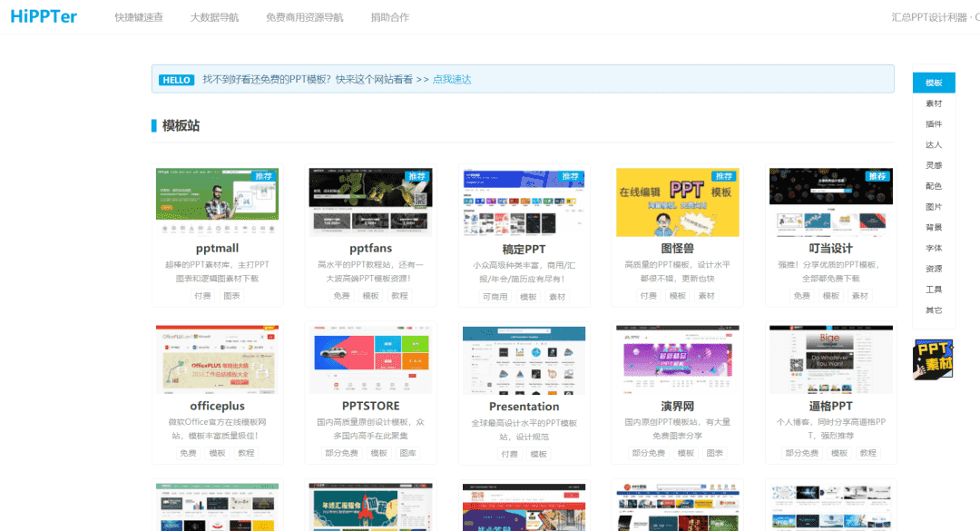The width and height of the screenshot is (980, 531).
Task: Click the 可商用 tag on 稿定PPT card
Action: pos(495,297)
